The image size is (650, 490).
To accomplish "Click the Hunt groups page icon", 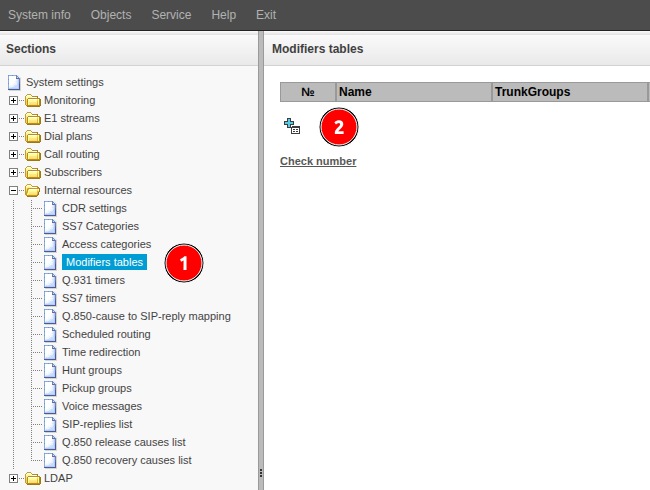I will [51, 370].
